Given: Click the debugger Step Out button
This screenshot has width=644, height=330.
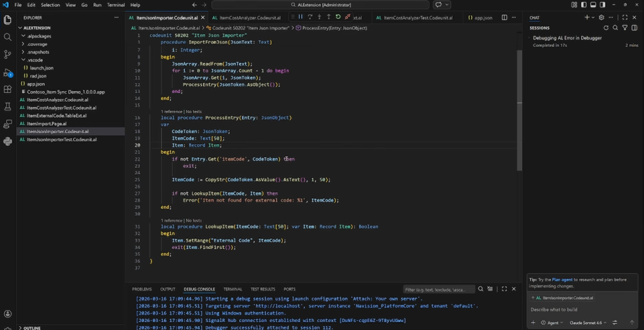Looking at the screenshot, I should (328, 17).
